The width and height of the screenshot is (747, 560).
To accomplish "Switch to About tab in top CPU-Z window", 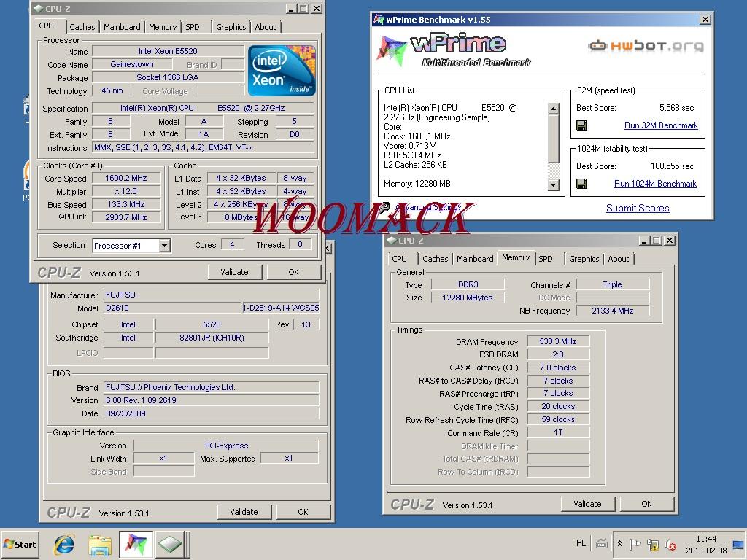I will (x=266, y=27).
